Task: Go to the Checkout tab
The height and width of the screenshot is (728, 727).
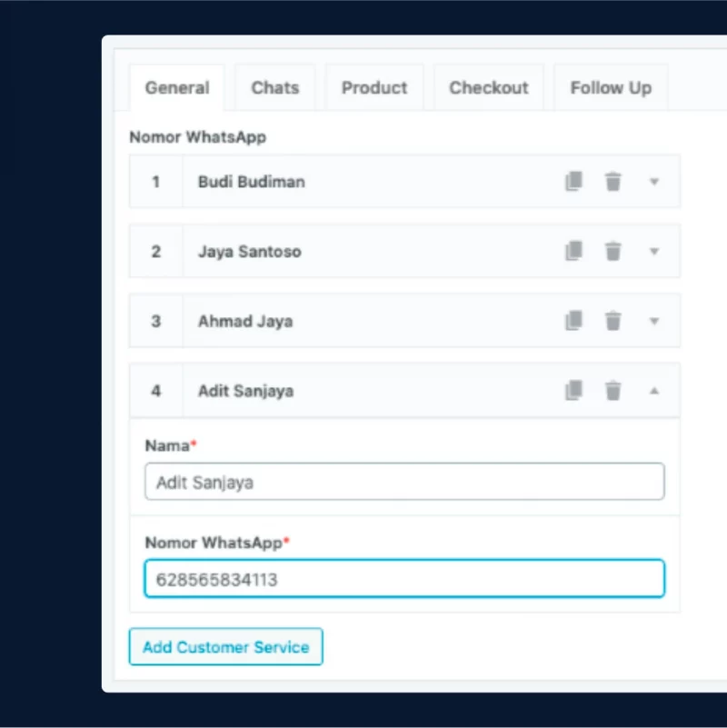Action: (x=488, y=88)
